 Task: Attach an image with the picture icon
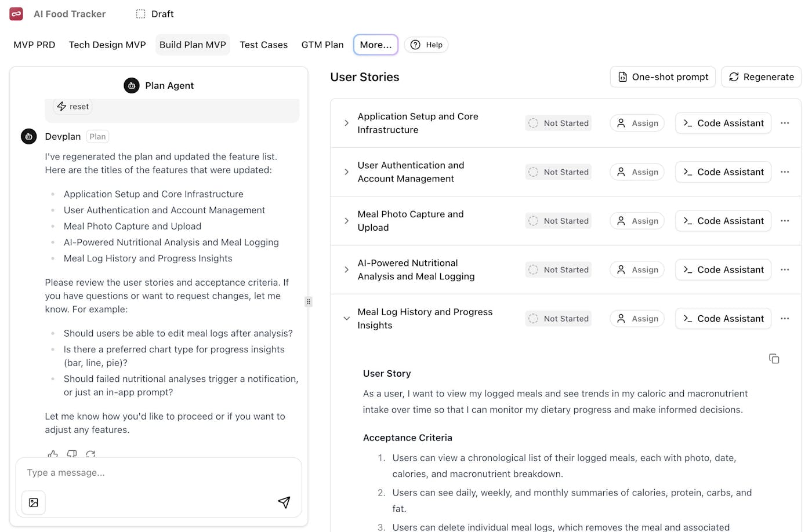pos(33,502)
